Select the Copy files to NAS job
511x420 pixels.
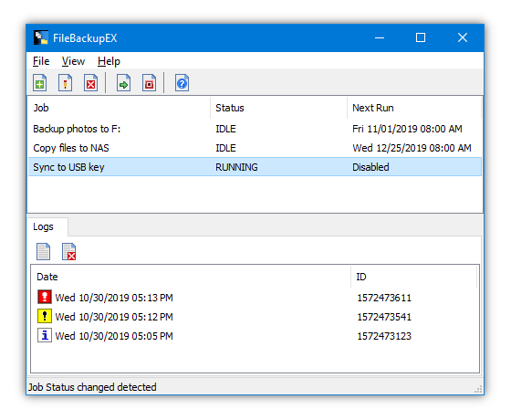tap(255, 148)
